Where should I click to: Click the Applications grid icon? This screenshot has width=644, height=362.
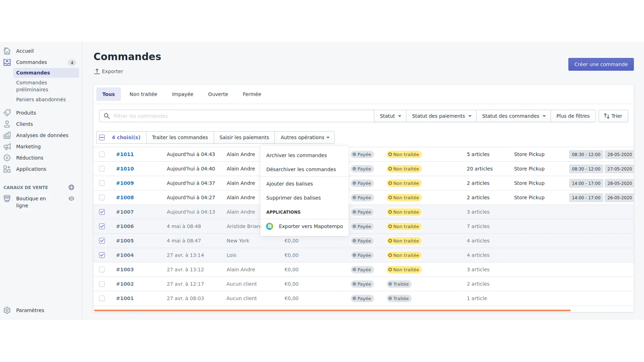(x=7, y=169)
